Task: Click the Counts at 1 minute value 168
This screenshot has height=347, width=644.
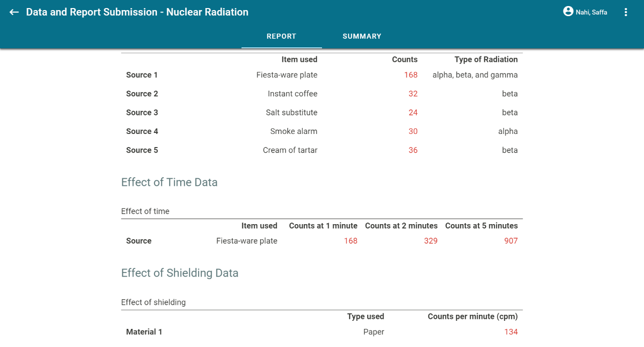Action: (x=351, y=241)
